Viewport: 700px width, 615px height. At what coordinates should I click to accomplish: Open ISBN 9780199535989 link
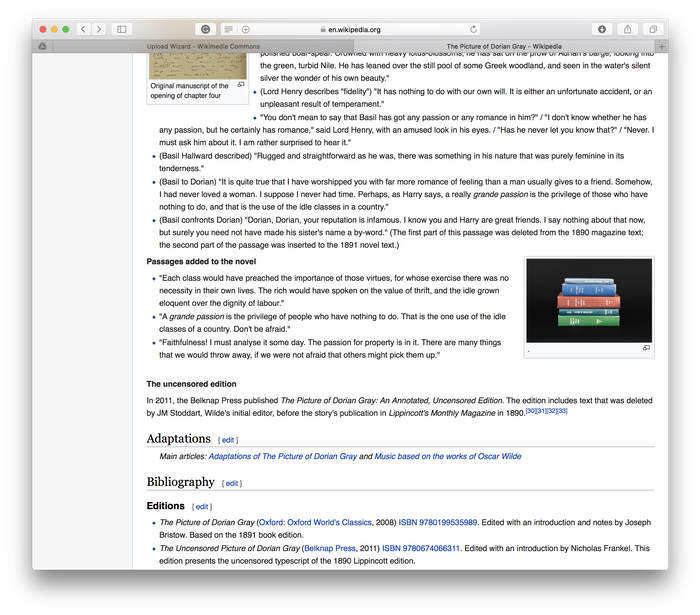point(438,522)
